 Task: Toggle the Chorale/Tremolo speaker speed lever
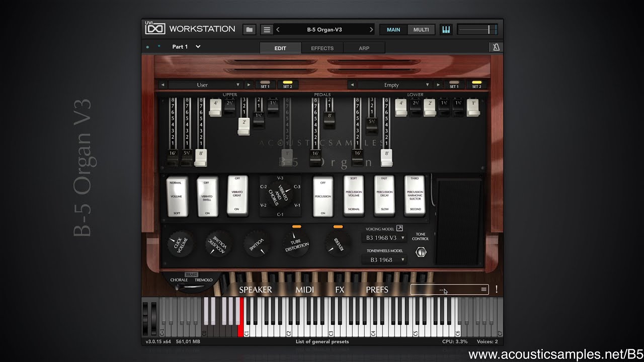192,288
